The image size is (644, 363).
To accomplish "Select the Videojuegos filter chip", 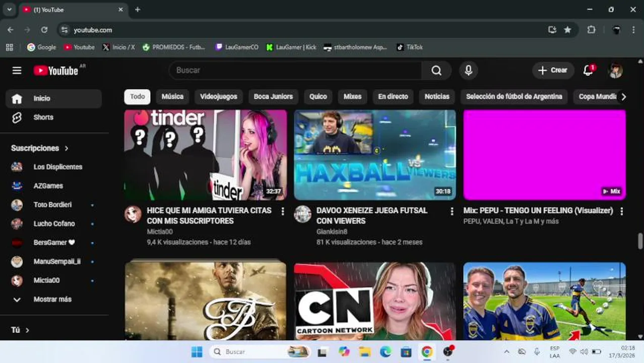I will tap(219, 96).
